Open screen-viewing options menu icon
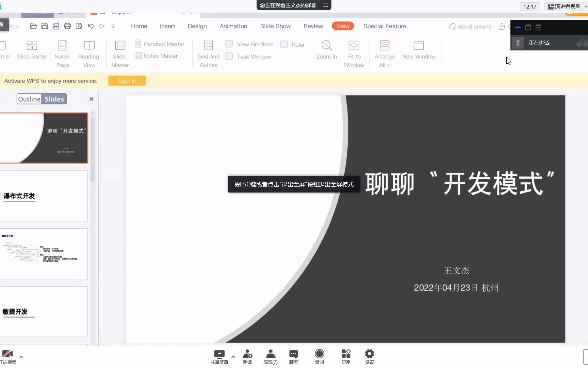Image resolution: width=588 pixels, height=368 pixels. pyautogui.click(x=325, y=5)
